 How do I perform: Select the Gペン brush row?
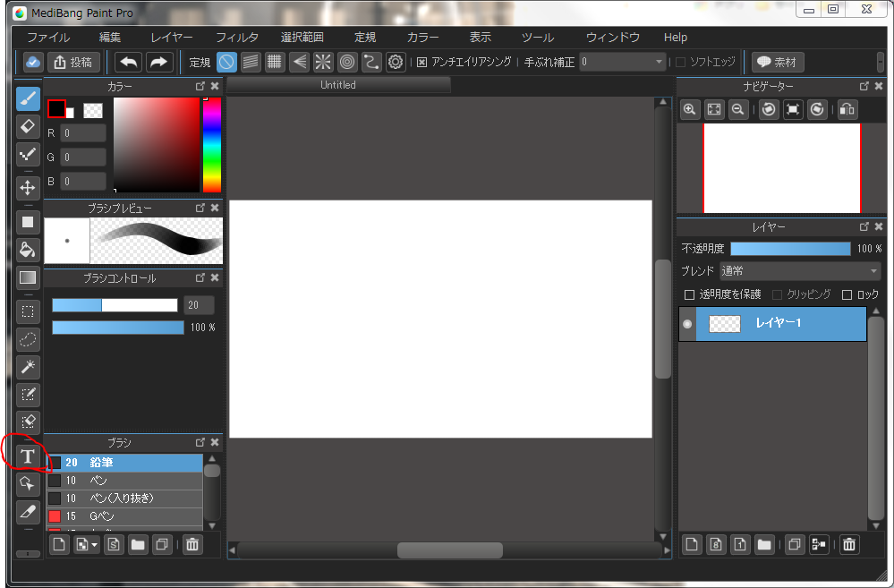tap(124, 516)
